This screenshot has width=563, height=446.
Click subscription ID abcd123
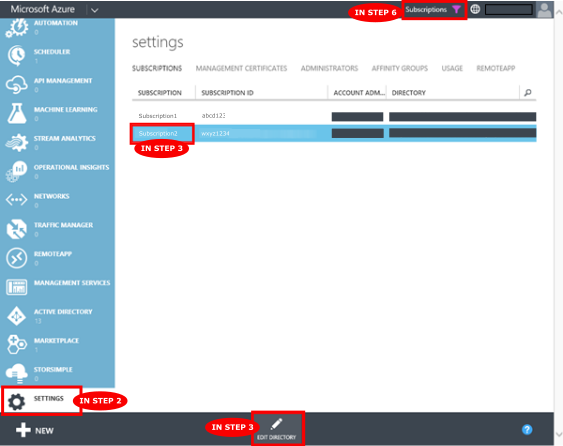(213, 116)
